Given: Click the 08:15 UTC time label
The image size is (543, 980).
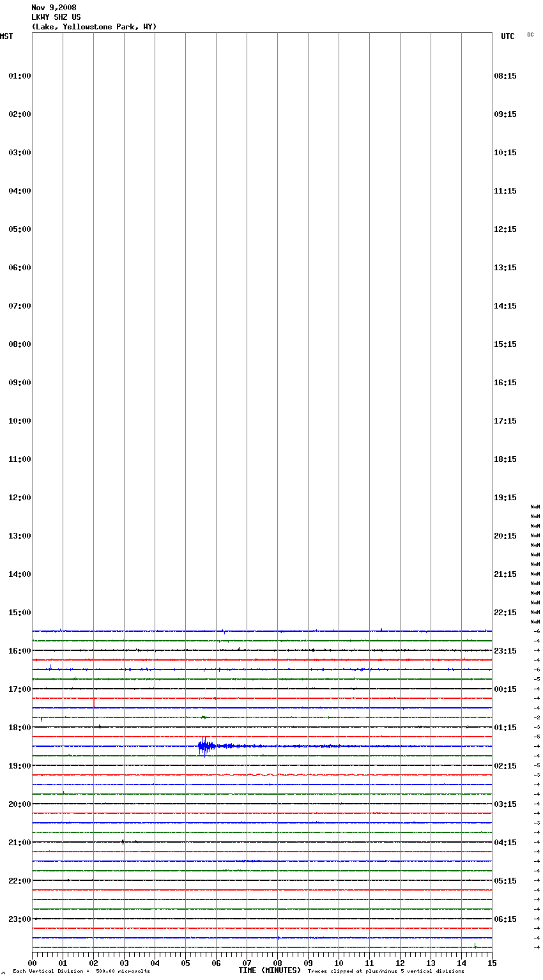Looking at the screenshot, I should click(x=505, y=76).
